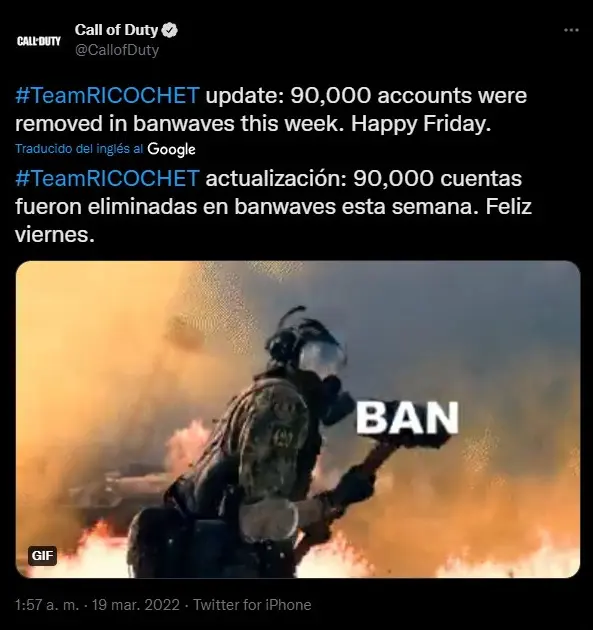Click the Spanish text 'fueron eliminadas en banwaves'
593x630 pixels.
176,207
